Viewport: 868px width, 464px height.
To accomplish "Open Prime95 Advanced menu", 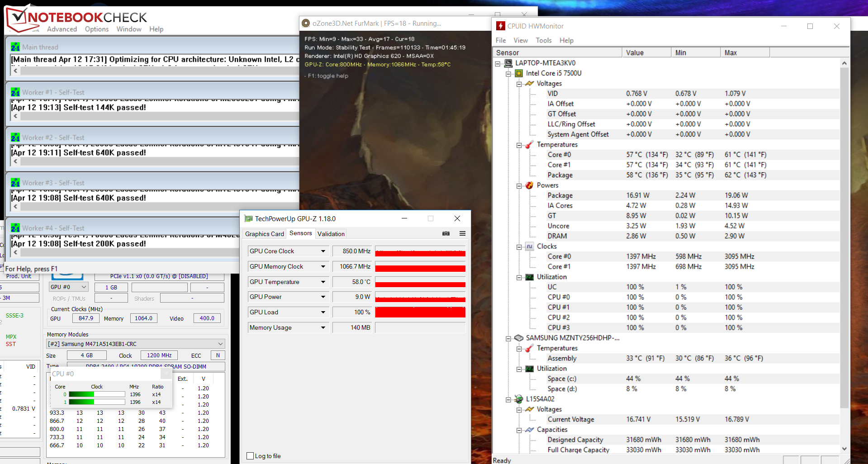I will pyautogui.click(x=62, y=29).
